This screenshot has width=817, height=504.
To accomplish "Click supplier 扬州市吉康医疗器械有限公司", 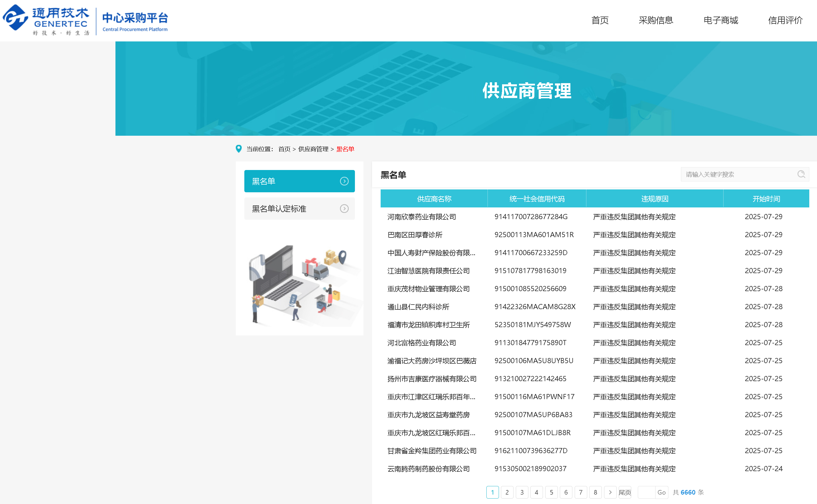I will tap(432, 379).
